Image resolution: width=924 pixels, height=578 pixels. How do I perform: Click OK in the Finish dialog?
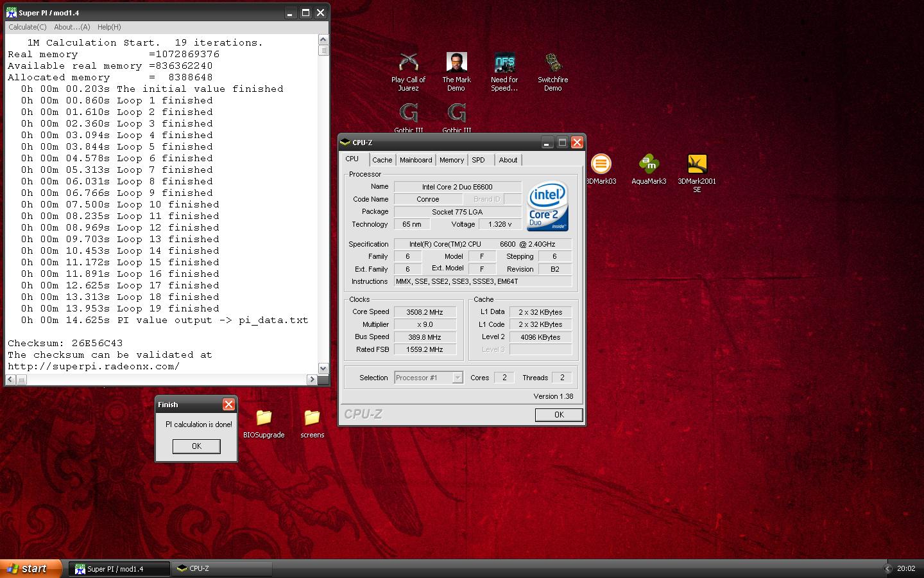tap(196, 446)
